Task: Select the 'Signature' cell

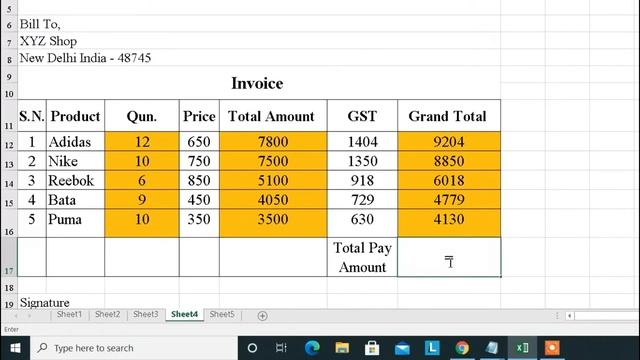Action: tap(44, 302)
